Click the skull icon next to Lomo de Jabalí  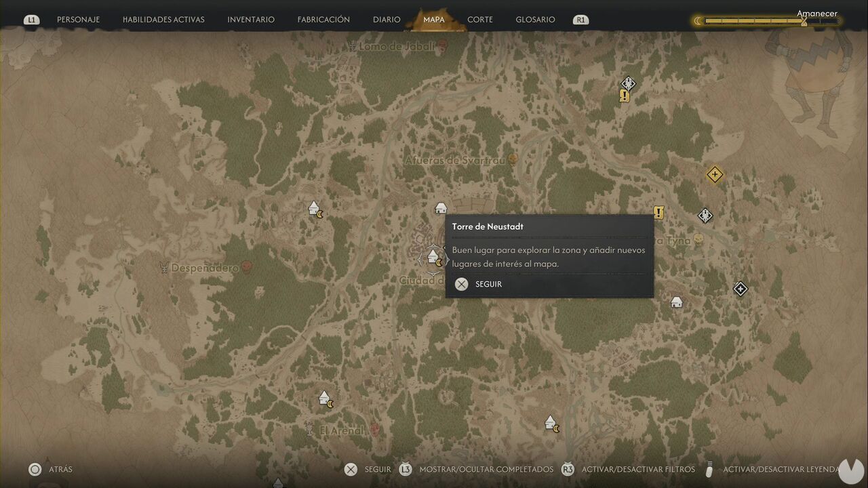point(442,45)
